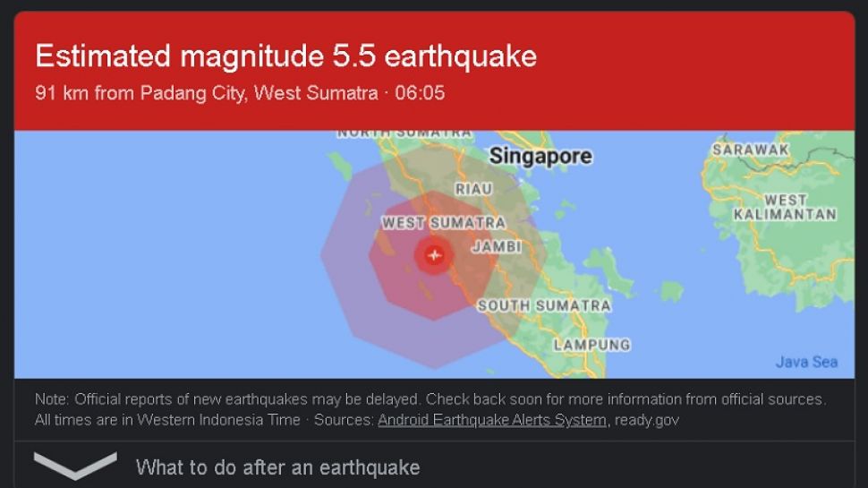Click the Jambi province label
Screen dimensions: 868x488
pyautogui.click(x=497, y=246)
